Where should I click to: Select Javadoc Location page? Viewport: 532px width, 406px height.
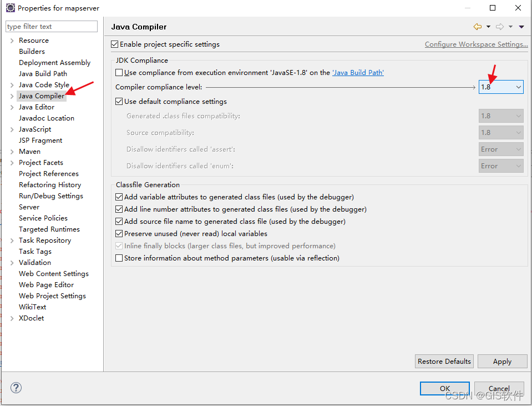click(47, 118)
